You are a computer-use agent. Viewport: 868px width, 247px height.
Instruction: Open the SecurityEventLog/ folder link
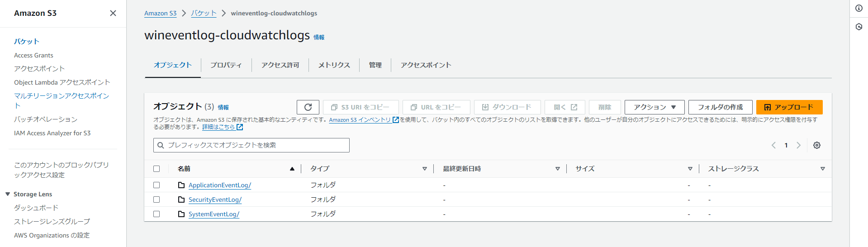(x=215, y=199)
